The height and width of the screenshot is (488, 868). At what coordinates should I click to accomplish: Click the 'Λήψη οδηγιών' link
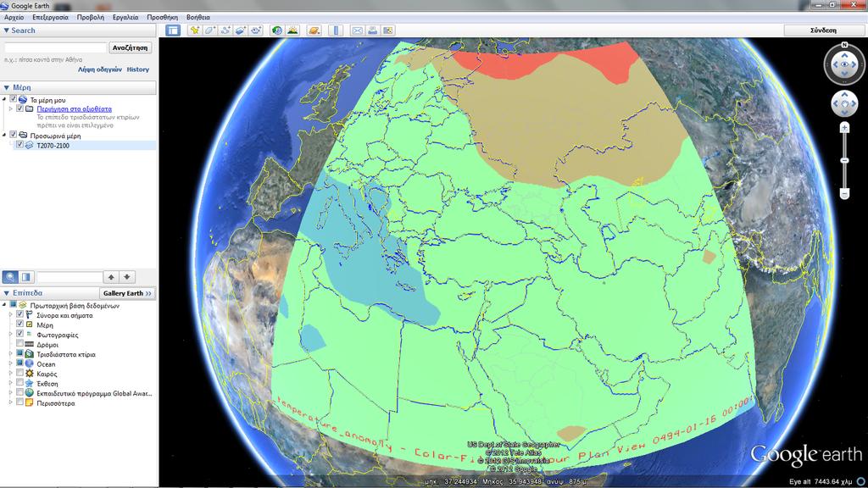100,69
